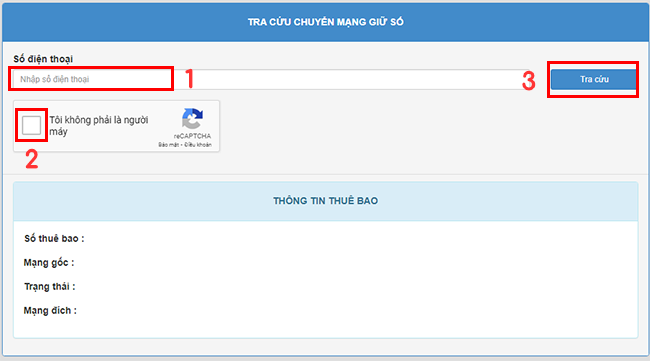650x361 pixels.
Task: Click the 'Trạng thái :' label
Action: click(50, 287)
